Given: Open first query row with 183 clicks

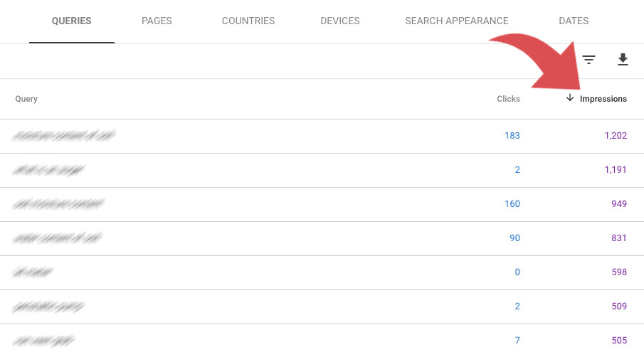Looking at the screenshot, I should coord(322,137).
